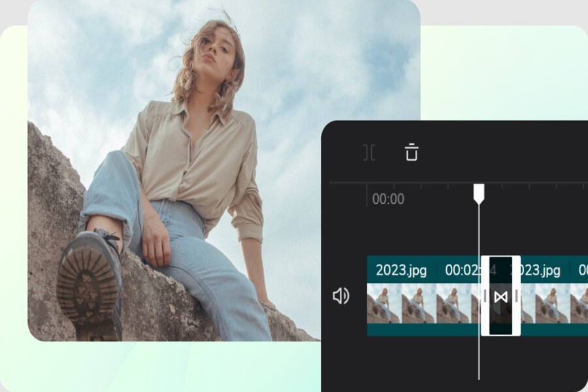Image resolution: width=588 pixels, height=392 pixels.
Task: Click the dimmed split clip icon
Action: [x=369, y=153]
